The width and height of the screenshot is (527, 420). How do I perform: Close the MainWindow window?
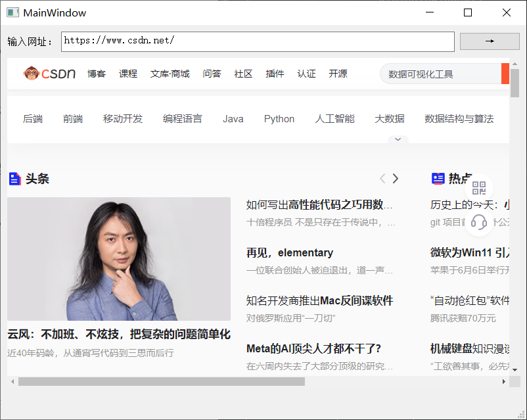506,12
